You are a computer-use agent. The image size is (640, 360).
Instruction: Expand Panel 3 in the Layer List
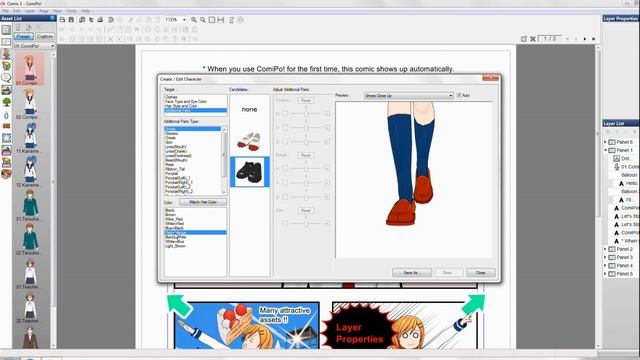pyautogui.click(x=605, y=257)
